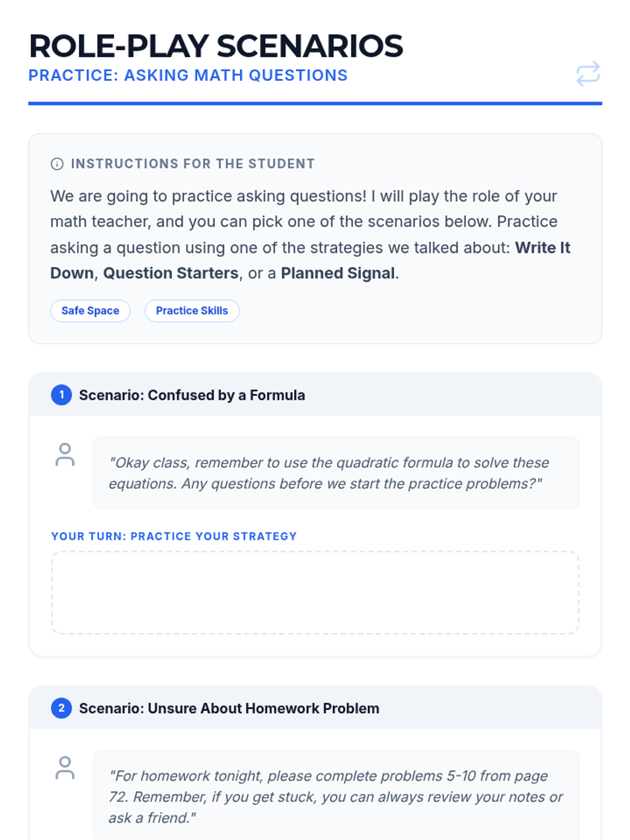
Task: Select the Practice Skills tag
Action: [192, 311]
